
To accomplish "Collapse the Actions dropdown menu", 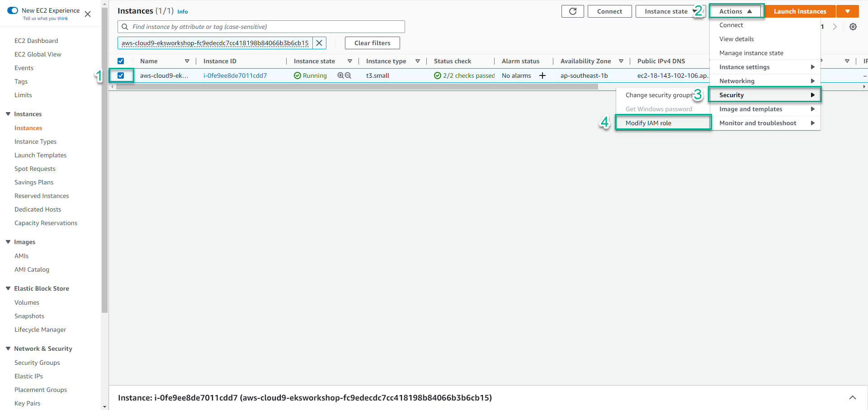I will pos(736,11).
